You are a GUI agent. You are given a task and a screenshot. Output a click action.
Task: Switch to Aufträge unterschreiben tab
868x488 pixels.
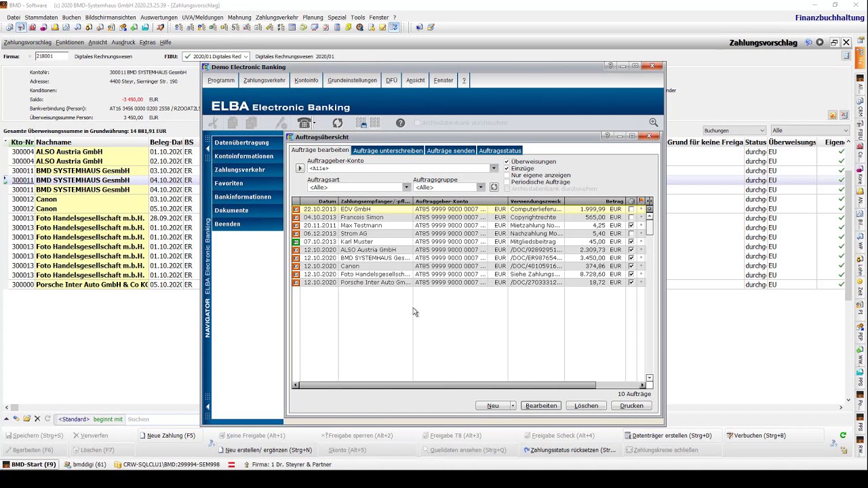pos(387,150)
